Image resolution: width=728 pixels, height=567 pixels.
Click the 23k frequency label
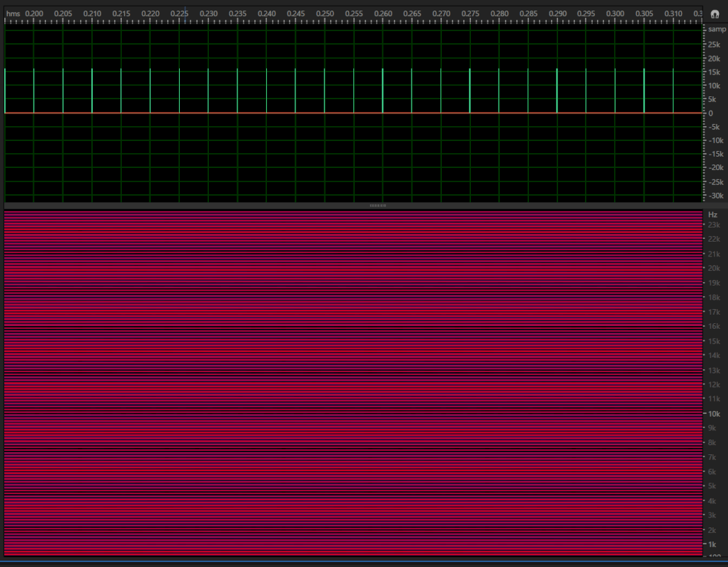pyautogui.click(x=714, y=224)
